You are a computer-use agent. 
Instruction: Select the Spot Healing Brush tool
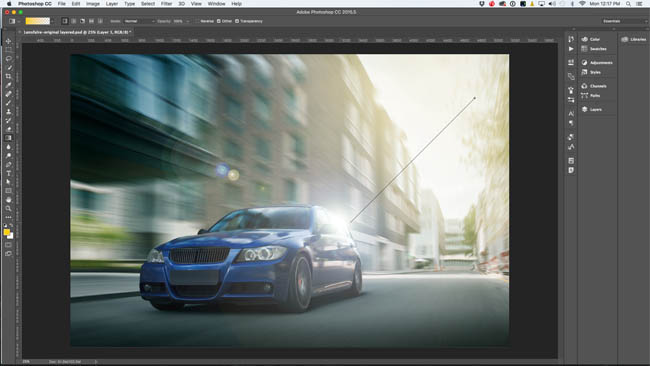pyautogui.click(x=8, y=94)
